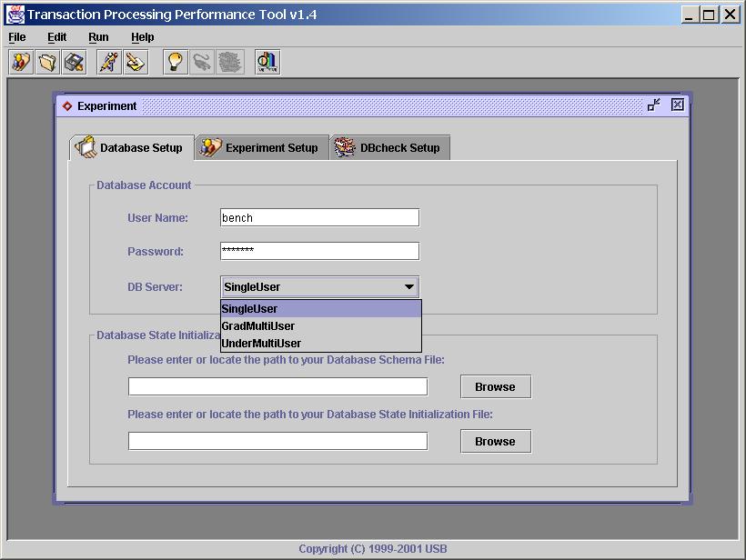Image resolution: width=746 pixels, height=560 pixels.
Task: Click the colored chart statistics toolbar icon
Action: [267, 62]
